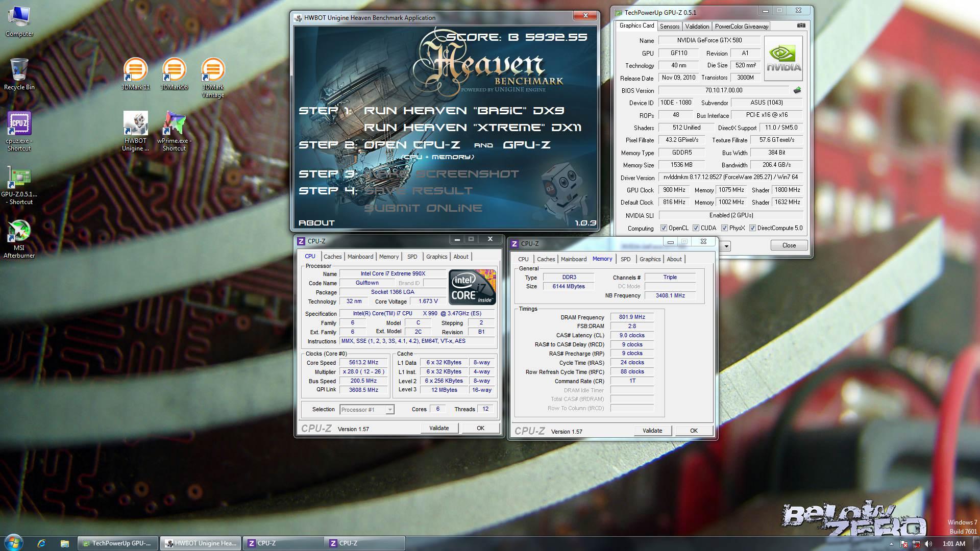Open Caches tab in CPU-Z CPU window
The height and width of the screenshot is (551, 980).
333,257
